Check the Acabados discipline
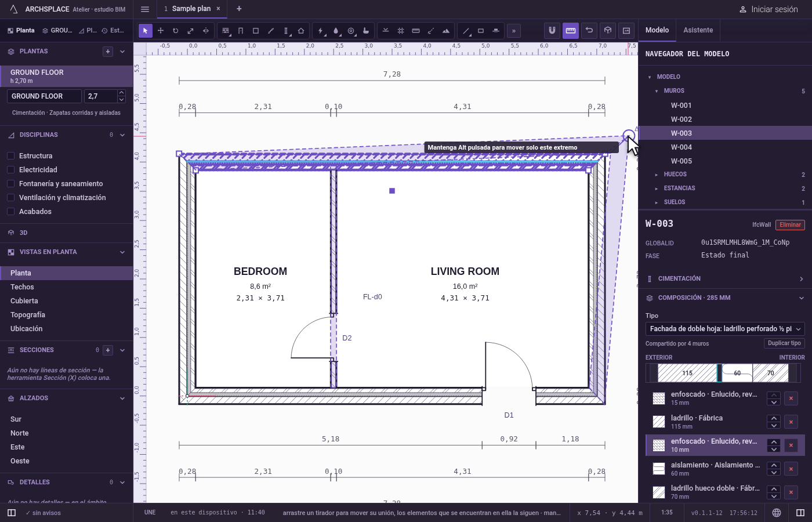This screenshot has height=522, width=812. tap(10, 212)
